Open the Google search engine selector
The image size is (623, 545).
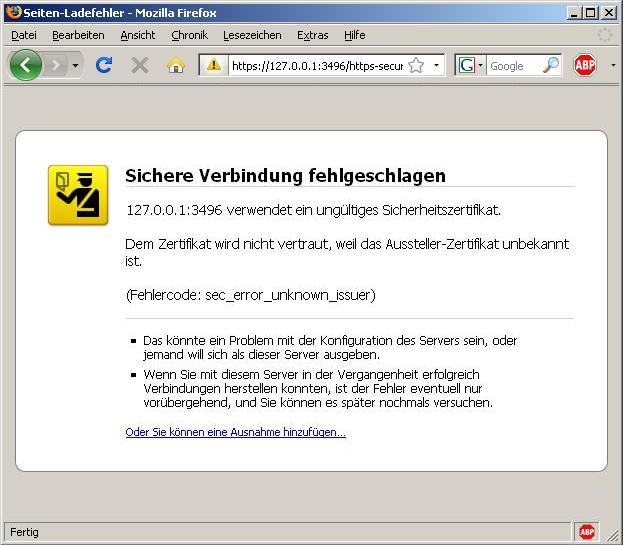pyautogui.click(x=470, y=66)
